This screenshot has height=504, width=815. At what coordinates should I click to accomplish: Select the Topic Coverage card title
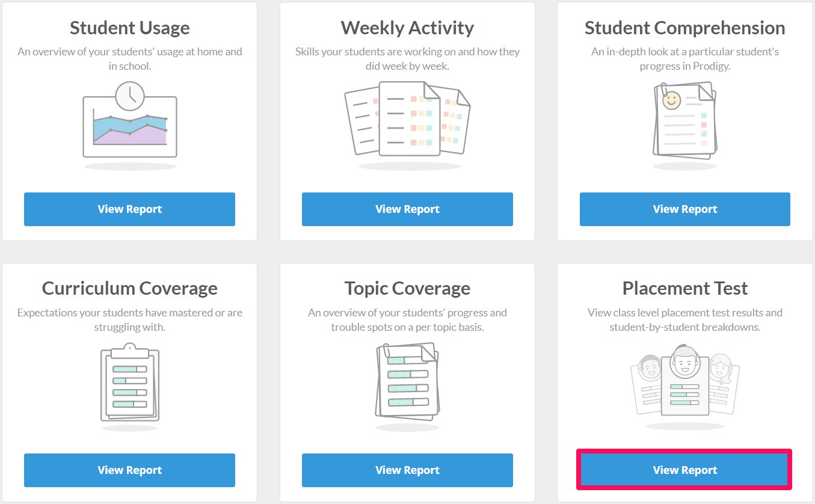tap(407, 288)
